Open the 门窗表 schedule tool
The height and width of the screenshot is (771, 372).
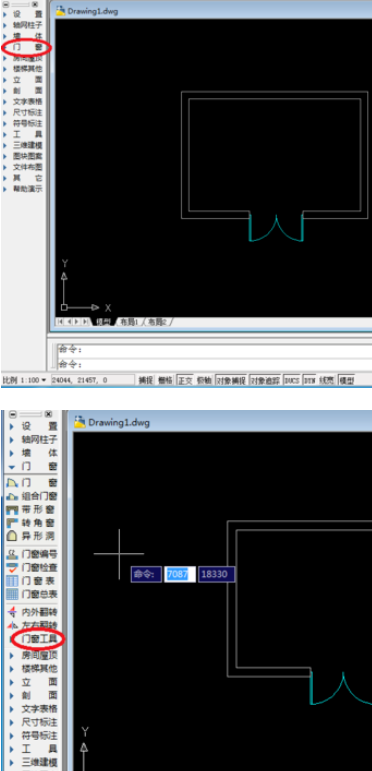[x=32, y=581]
